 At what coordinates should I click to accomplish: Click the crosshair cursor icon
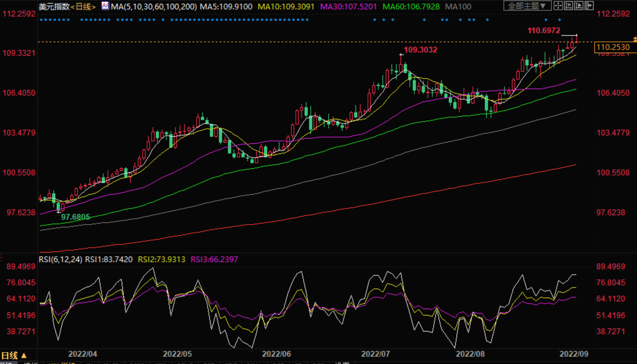[558, 6]
